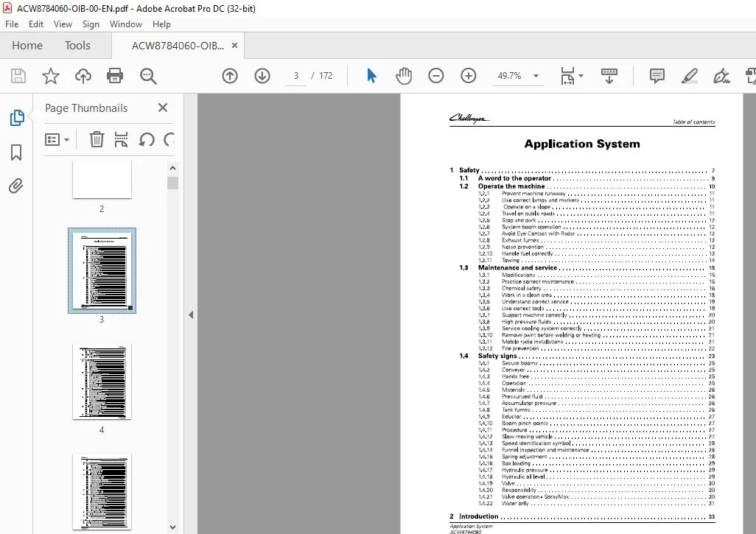
Task: Click the zoom percentage field showing 49.7%
Action: point(510,76)
